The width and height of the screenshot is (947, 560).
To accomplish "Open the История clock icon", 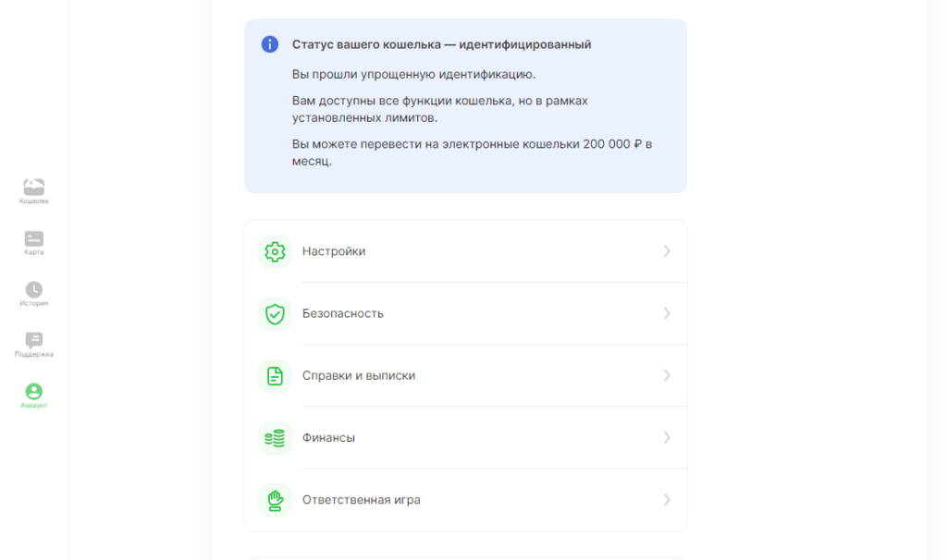I will [x=34, y=289].
